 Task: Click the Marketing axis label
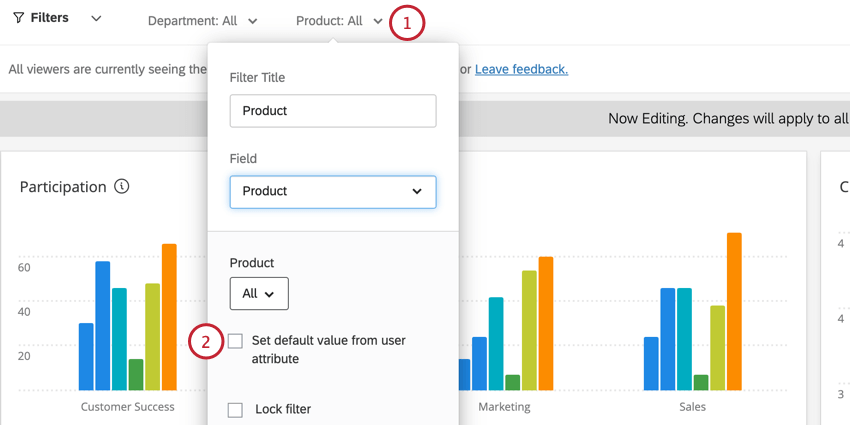504,407
